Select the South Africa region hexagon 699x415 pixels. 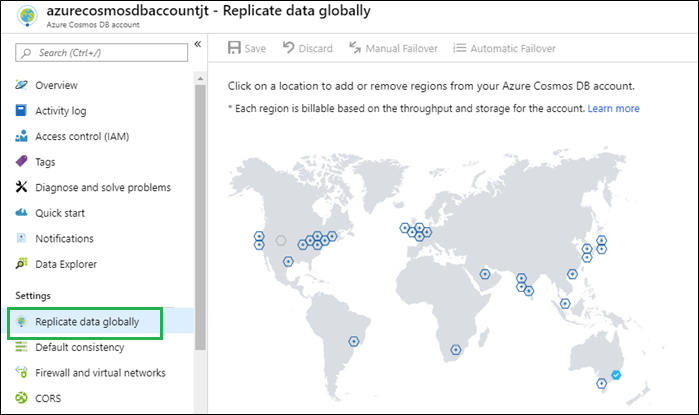click(456, 350)
